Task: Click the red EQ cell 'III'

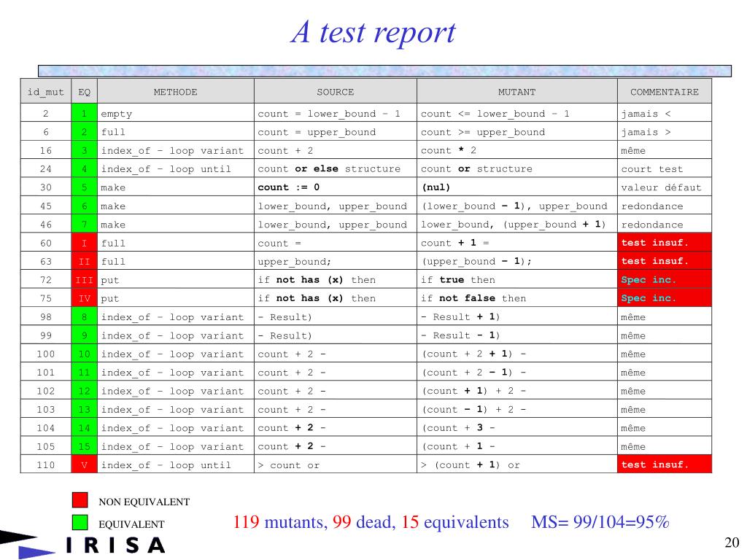Action: pos(85,280)
